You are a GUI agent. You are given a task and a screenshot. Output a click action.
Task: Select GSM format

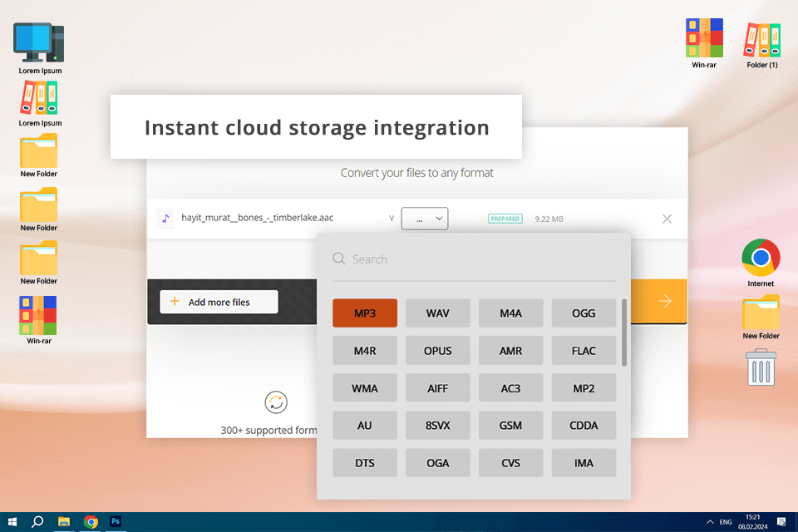coord(510,425)
